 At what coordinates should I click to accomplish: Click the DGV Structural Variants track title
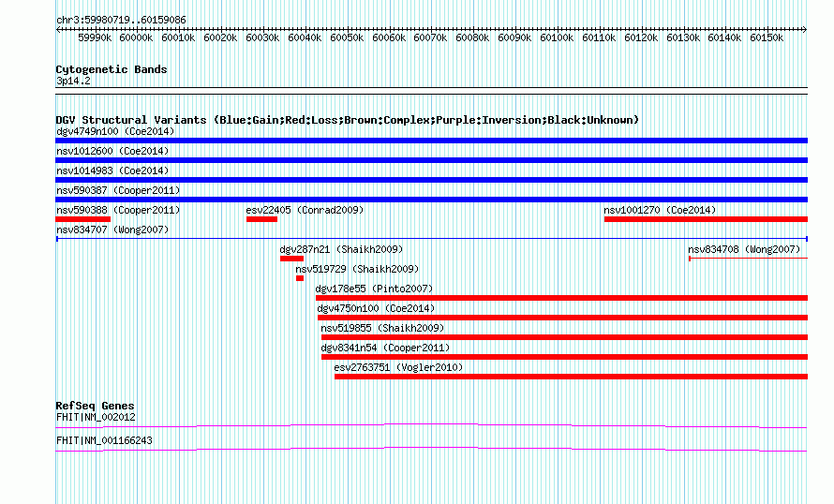pos(347,120)
